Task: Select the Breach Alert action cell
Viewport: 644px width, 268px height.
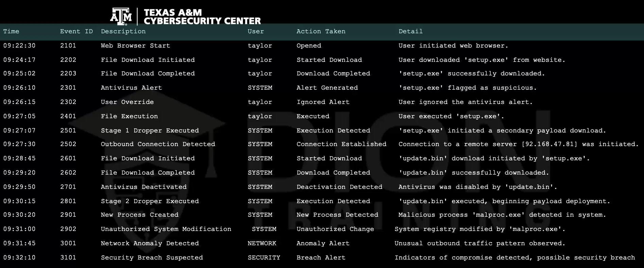Action: click(320, 257)
